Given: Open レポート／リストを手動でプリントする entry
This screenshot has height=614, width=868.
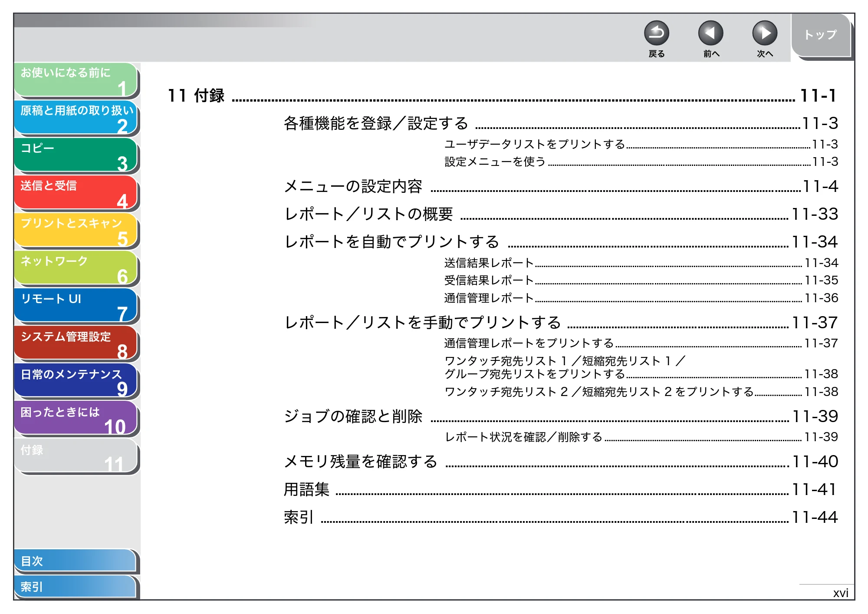Looking at the screenshot, I should 561,323.
